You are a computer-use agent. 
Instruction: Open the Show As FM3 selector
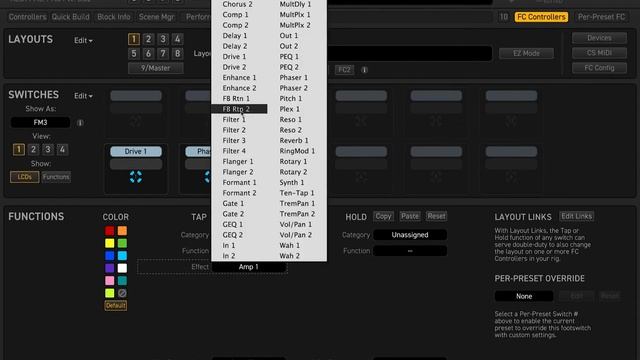pos(40,122)
